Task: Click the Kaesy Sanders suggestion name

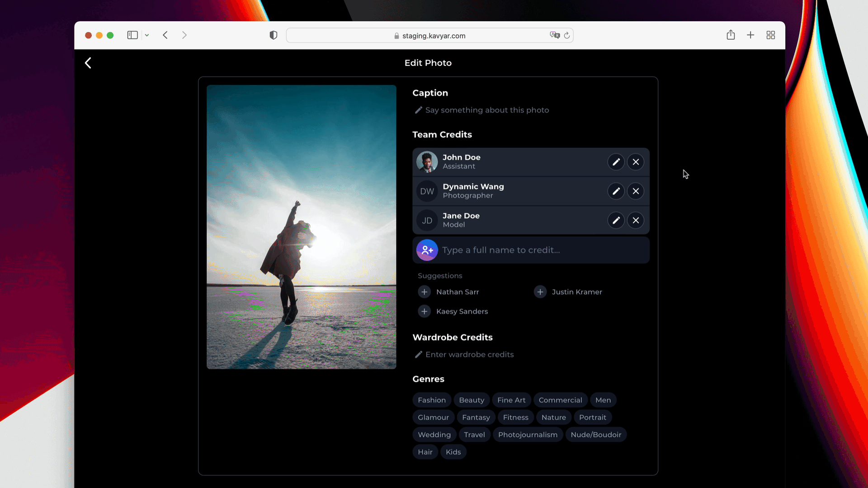Action: (x=462, y=311)
